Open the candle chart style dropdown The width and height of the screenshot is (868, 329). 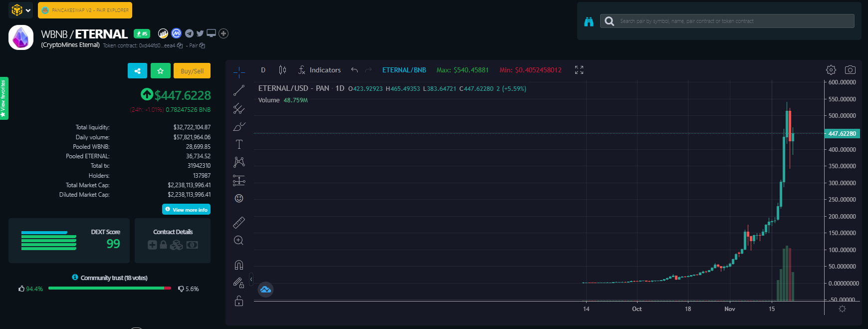pos(282,70)
